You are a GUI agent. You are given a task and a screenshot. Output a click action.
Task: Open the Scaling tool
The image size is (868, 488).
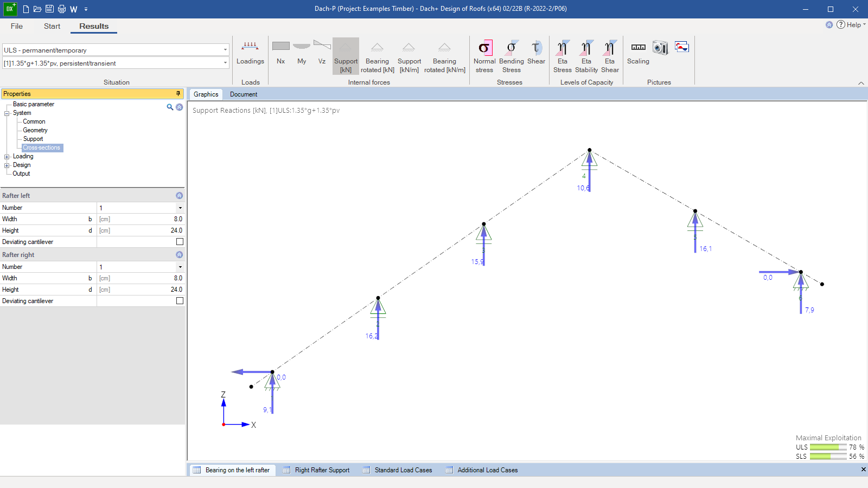click(x=638, y=53)
